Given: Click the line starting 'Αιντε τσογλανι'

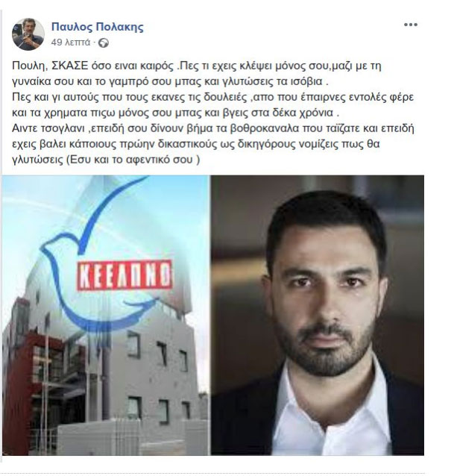Looking at the screenshot, I should click(x=213, y=128).
